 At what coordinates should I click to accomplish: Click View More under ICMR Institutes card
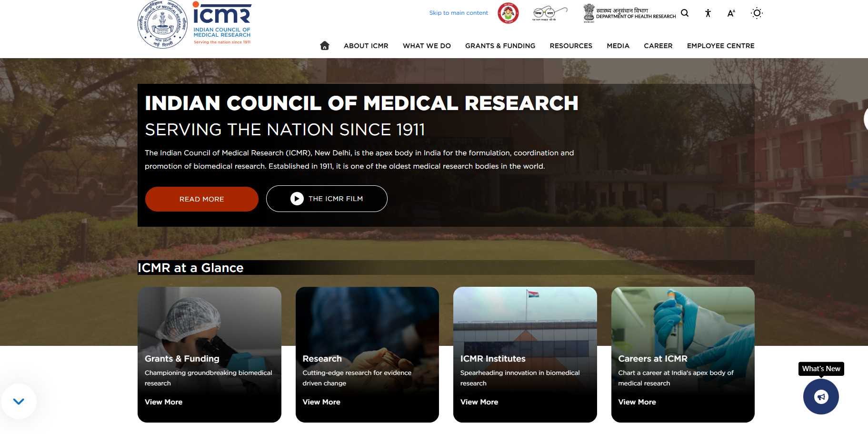(479, 402)
